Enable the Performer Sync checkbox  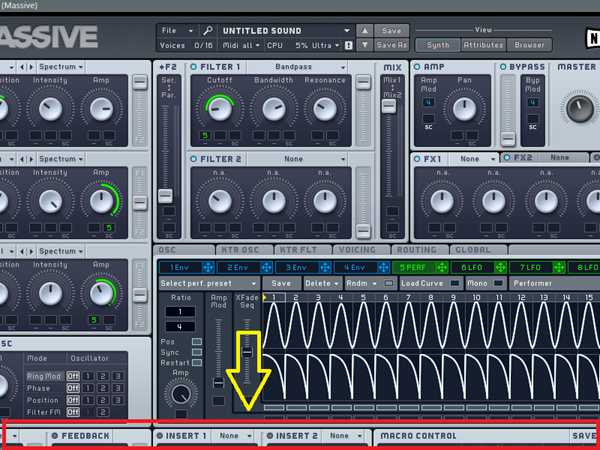[197, 352]
